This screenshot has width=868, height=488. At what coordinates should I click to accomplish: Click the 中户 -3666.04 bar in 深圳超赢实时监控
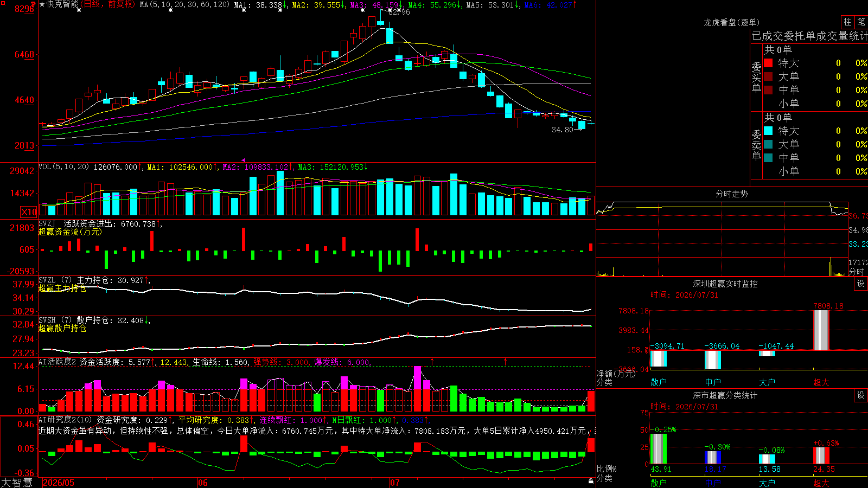713,360
